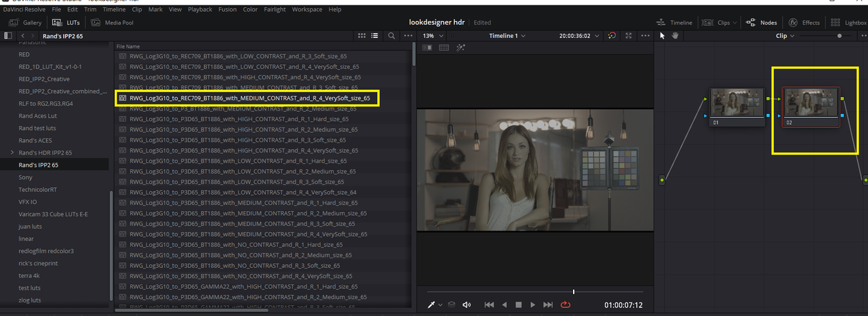Toggle the LUT browser sidebar panel icon
Screen dimensions: 868x316
pos(8,35)
